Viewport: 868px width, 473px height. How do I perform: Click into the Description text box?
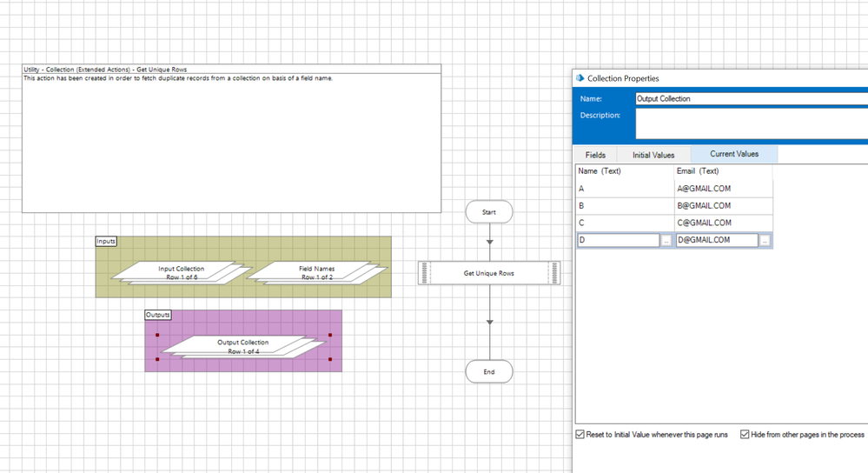tap(751, 123)
